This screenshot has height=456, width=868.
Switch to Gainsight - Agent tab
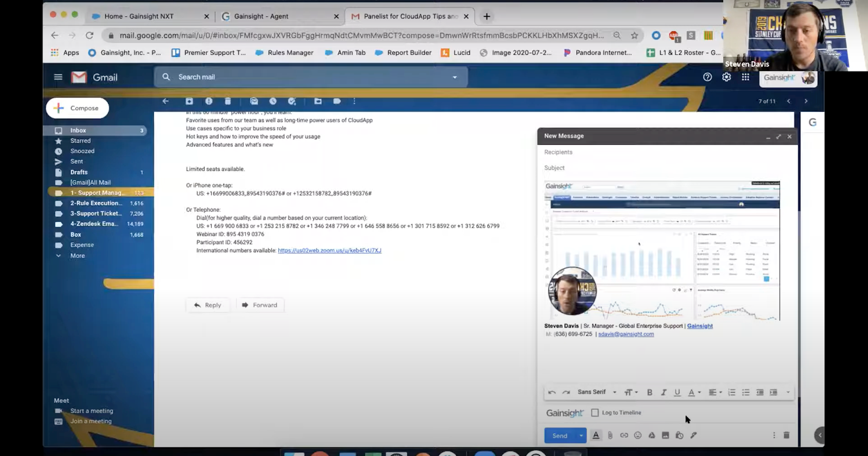279,16
